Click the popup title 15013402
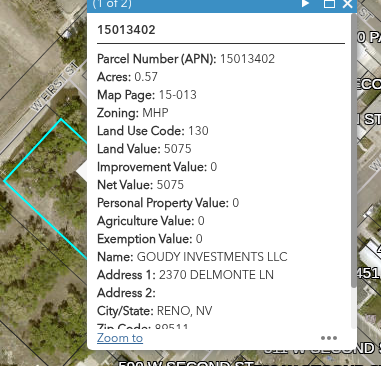This screenshot has height=366, width=381. (x=126, y=30)
